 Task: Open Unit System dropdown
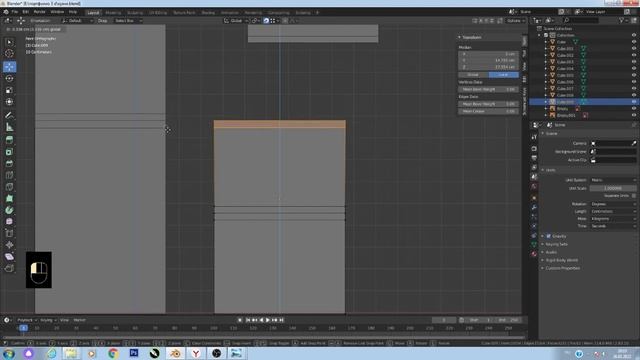613,180
